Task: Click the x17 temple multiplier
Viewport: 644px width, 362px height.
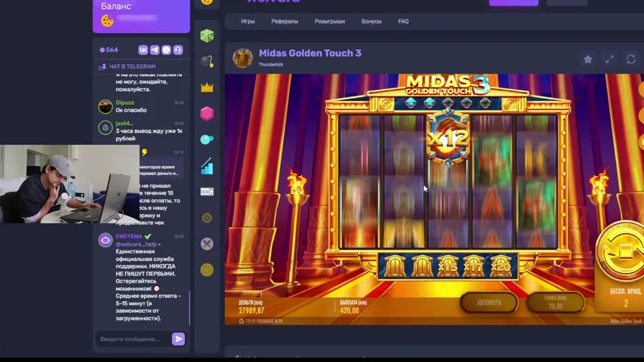Action: [473, 266]
